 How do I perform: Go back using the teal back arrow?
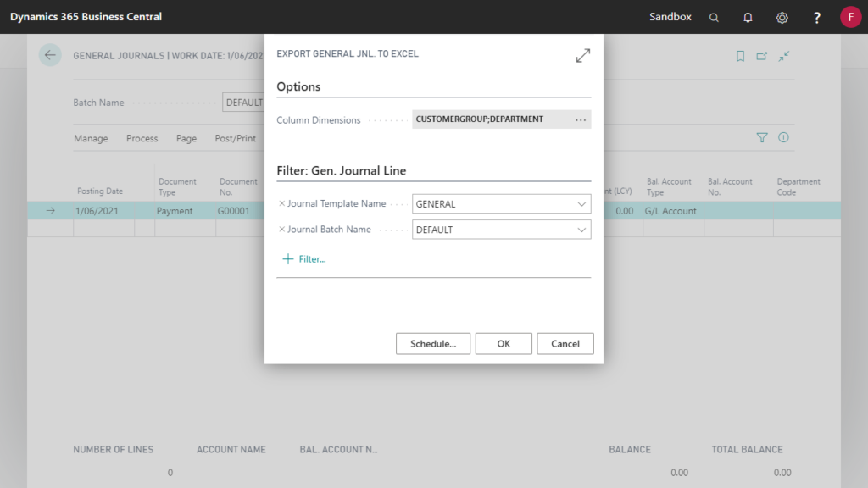(50, 54)
